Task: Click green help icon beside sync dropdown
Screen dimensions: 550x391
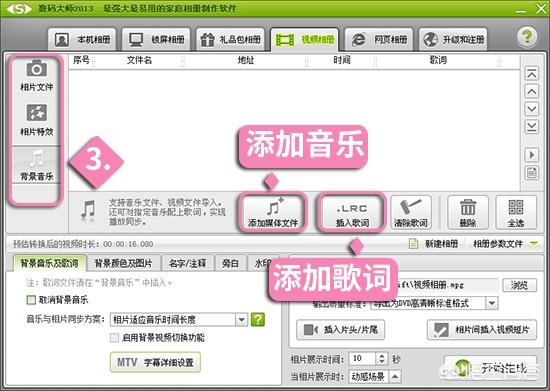Action: click(x=258, y=319)
